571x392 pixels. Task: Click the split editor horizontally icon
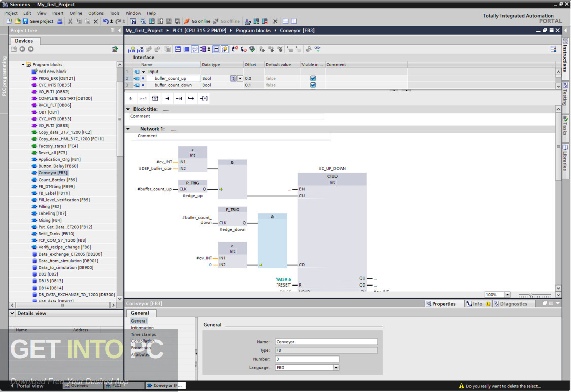point(285,21)
